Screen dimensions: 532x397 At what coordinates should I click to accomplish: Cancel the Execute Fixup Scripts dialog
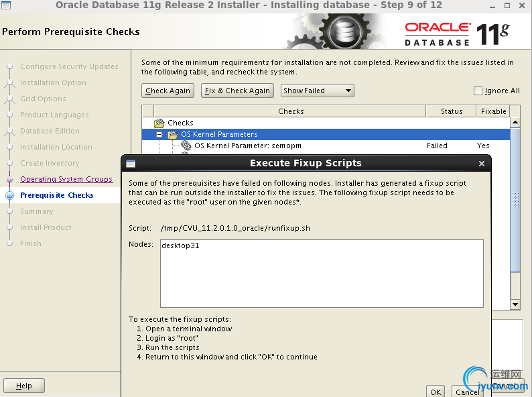click(x=468, y=392)
